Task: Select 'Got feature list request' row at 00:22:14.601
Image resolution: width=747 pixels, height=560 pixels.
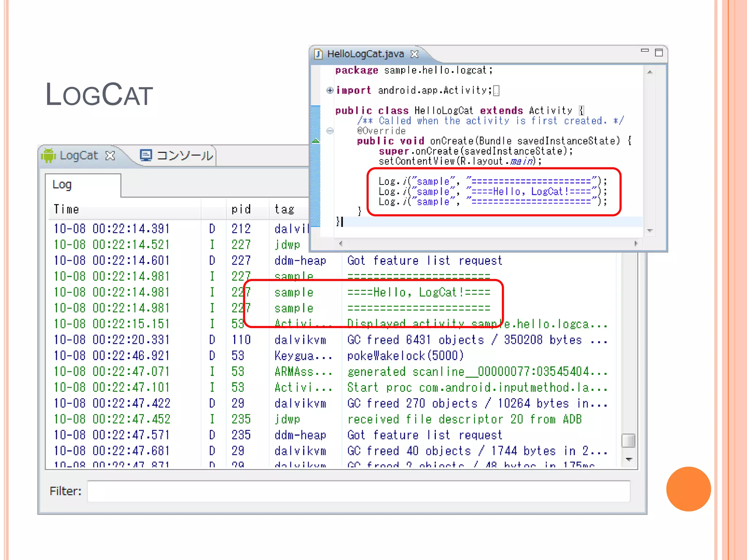Action: point(332,261)
